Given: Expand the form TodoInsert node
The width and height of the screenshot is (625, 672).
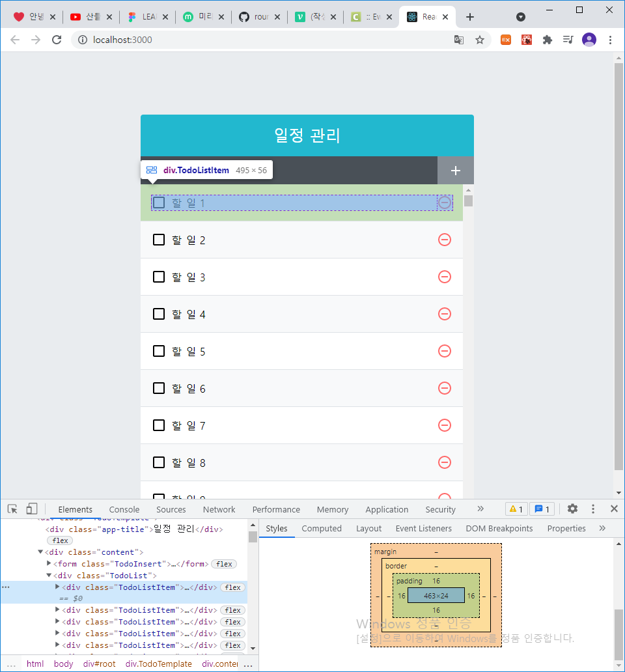Looking at the screenshot, I should tap(49, 563).
